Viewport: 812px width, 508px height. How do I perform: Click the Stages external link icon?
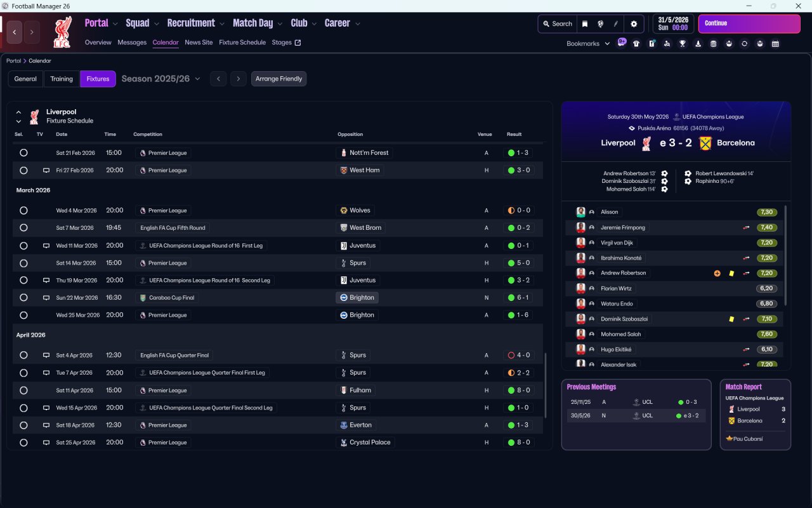(298, 43)
